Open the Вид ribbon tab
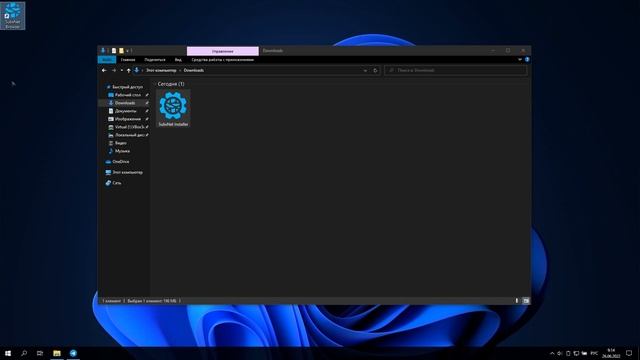This screenshot has height=360, width=640. click(x=178, y=60)
